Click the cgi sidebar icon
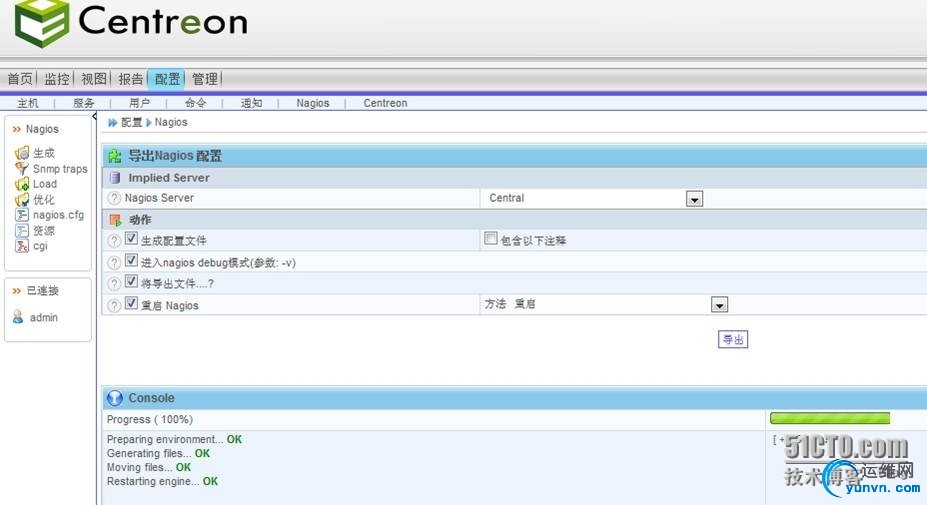The image size is (927, 505). click(x=22, y=246)
